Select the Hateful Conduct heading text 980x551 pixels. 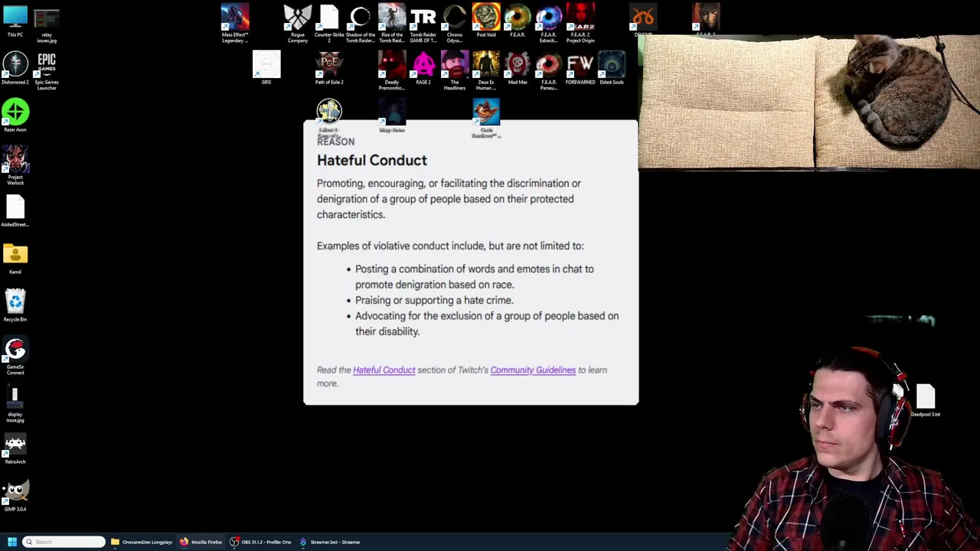click(372, 160)
